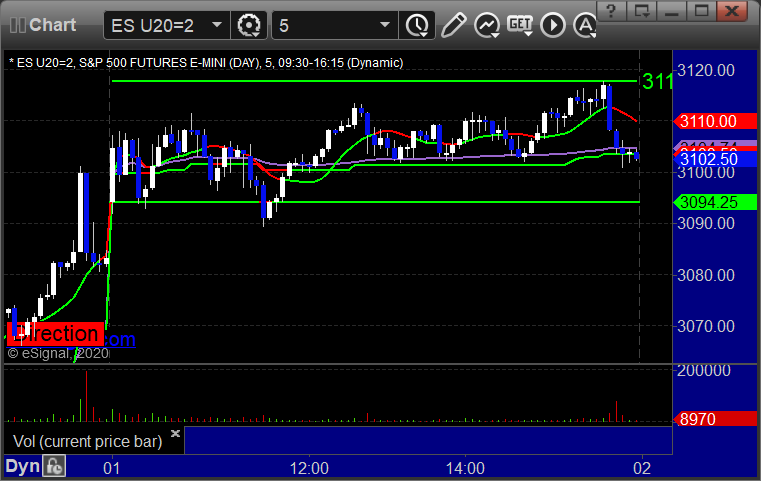The image size is (761, 481).
Task: Click the symbol settings gear icon
Action: [249, 25]
